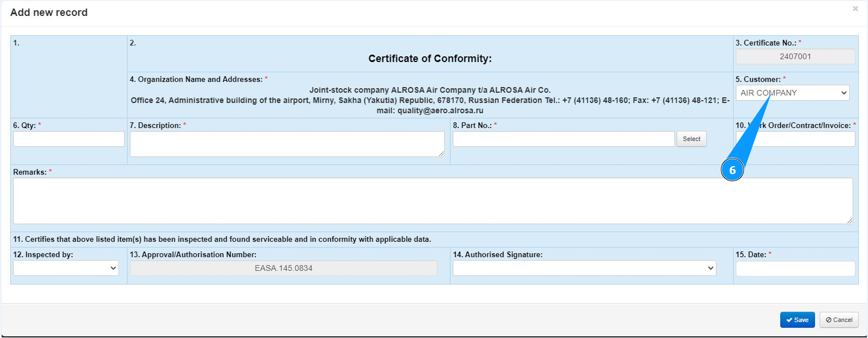The width and height of the screenshot is (868, 338).
Task: Save the new record
Action: 797,320
